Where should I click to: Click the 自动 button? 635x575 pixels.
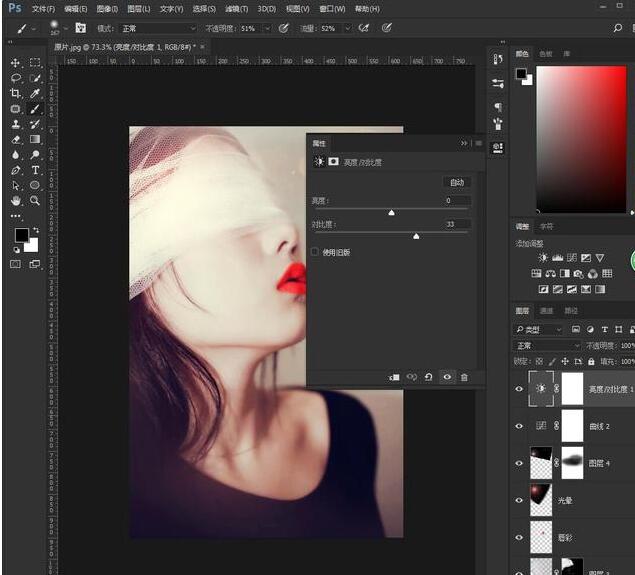tap(456, 183)
